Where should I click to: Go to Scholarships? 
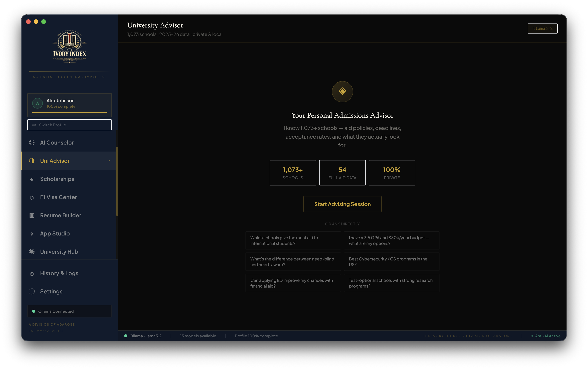[69, 179]
